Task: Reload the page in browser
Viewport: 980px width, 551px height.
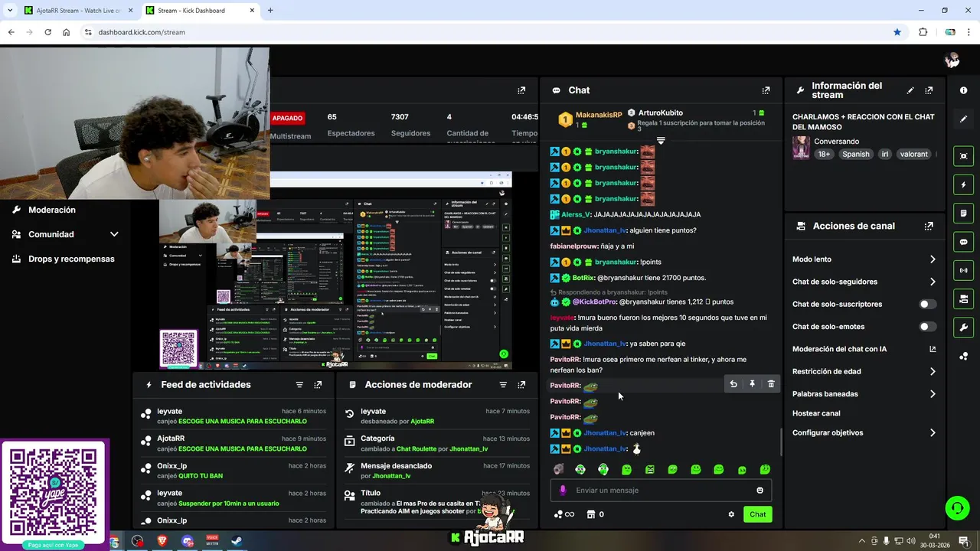Action: pyautogui.click(x=47, y=32)
